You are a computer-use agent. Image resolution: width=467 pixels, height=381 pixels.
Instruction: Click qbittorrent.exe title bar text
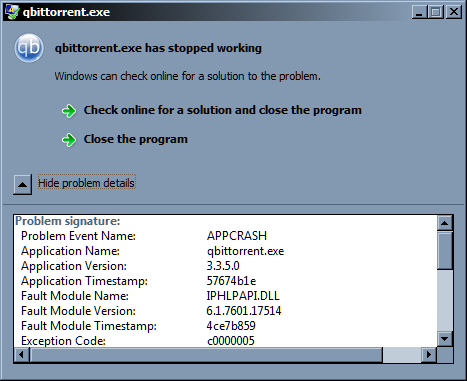[x=66, y=12]
